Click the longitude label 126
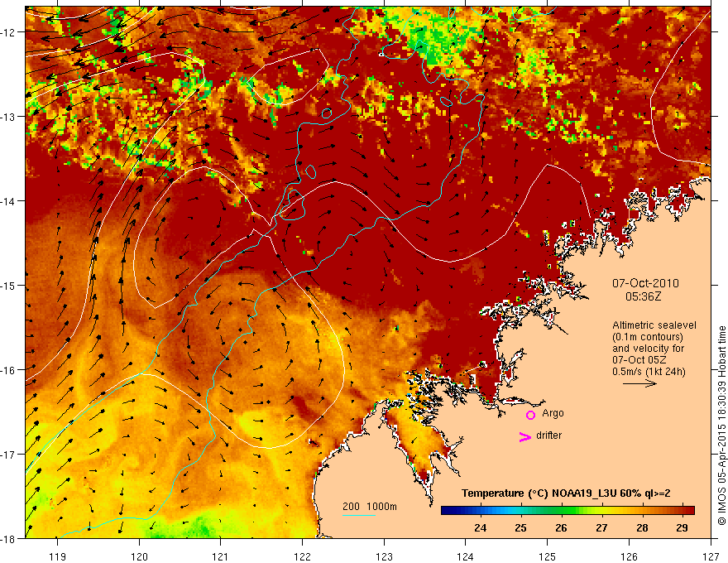This screenshot has width=728, height=563. [x=629, y=556]
